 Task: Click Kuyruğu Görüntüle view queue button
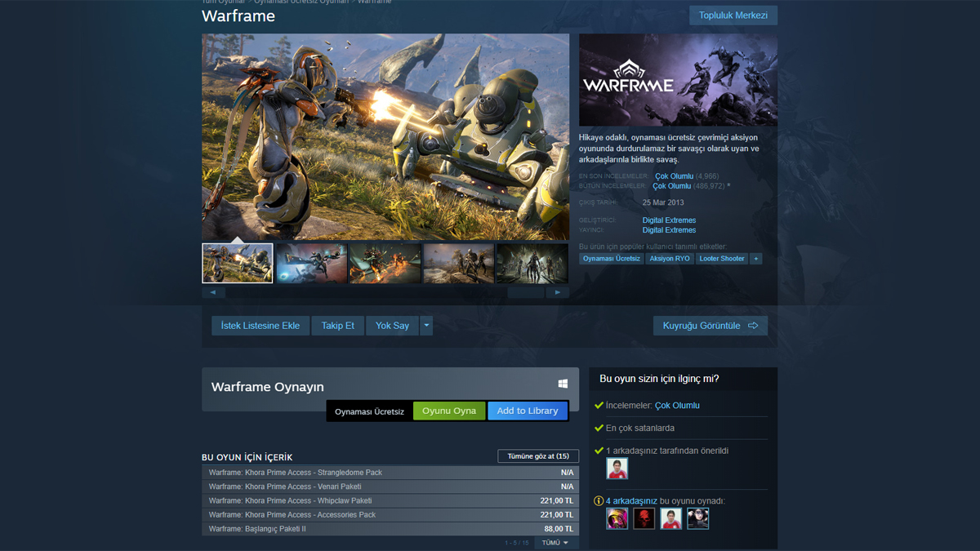710,326
